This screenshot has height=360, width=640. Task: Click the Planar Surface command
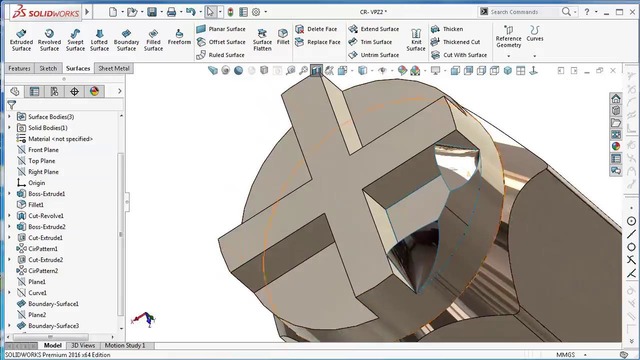221,29
